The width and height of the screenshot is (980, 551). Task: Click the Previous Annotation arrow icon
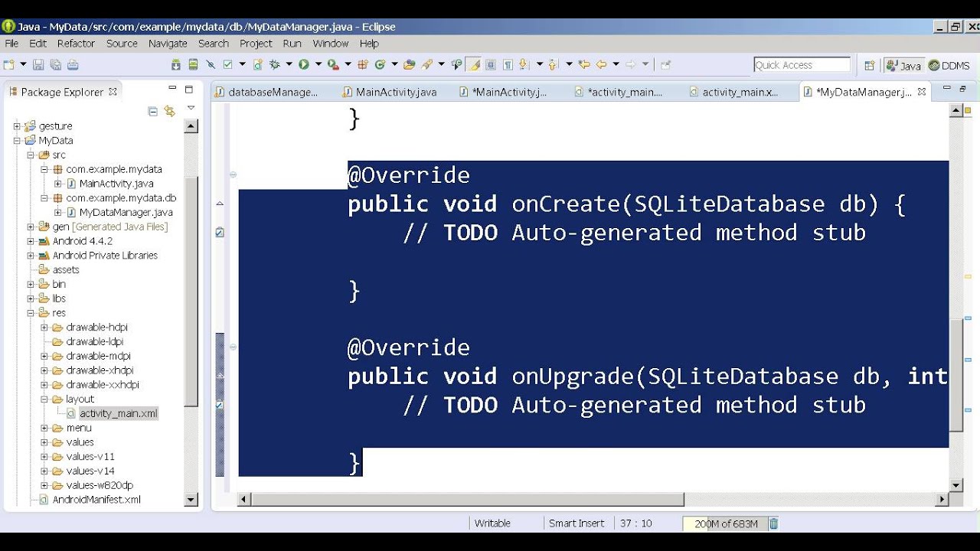(x=553, y=65)
